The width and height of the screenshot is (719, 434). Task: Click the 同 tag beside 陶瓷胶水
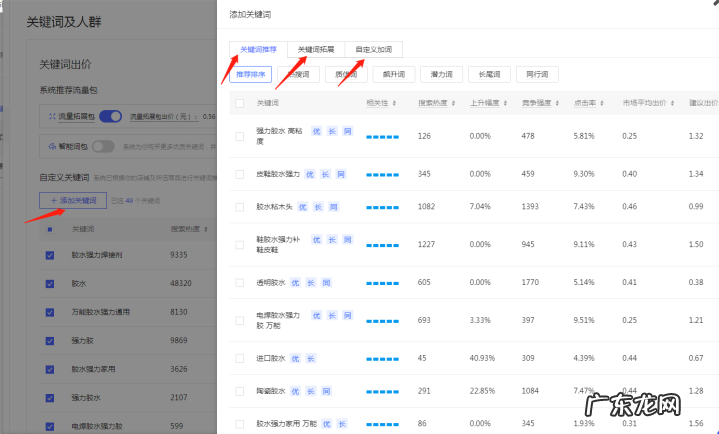(x=326, y=391)
